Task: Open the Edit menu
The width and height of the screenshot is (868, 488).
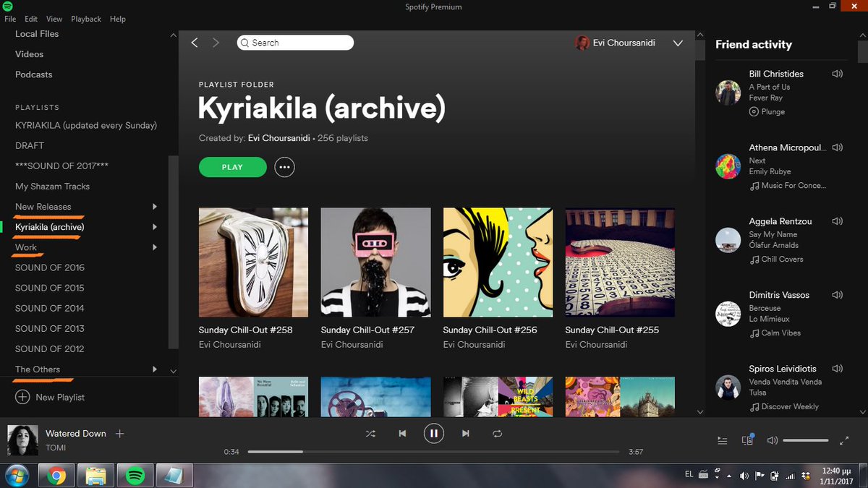Action: [x=31, y=19]
